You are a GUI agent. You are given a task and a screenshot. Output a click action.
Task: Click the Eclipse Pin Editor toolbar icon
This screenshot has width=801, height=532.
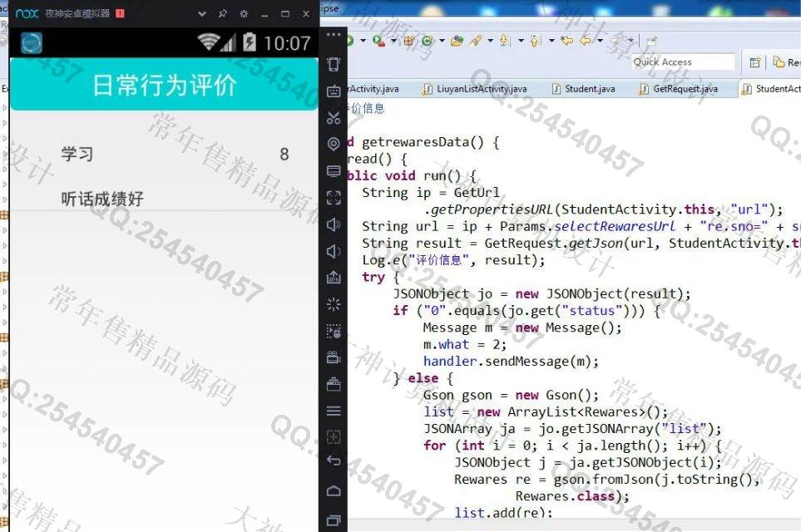[651, 41]
